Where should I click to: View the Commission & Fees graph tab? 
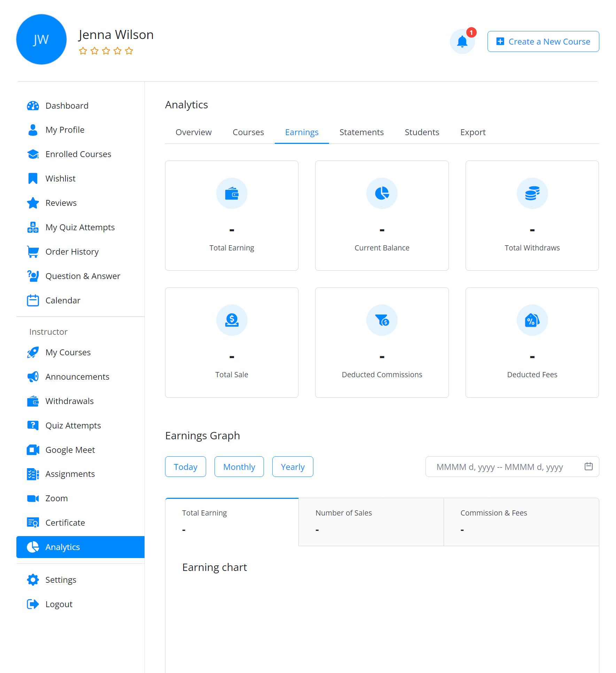click(x=521, y=521)
